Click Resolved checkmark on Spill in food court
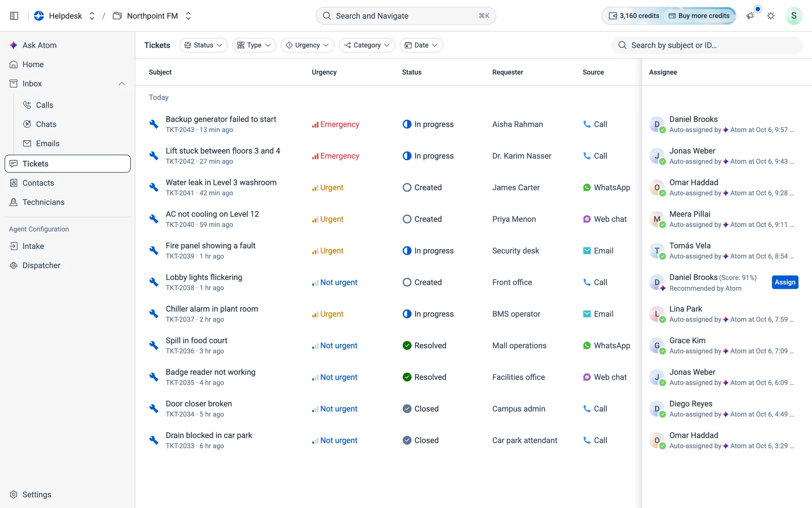Viewport: 812px width, 508px height. click(407, 345)
